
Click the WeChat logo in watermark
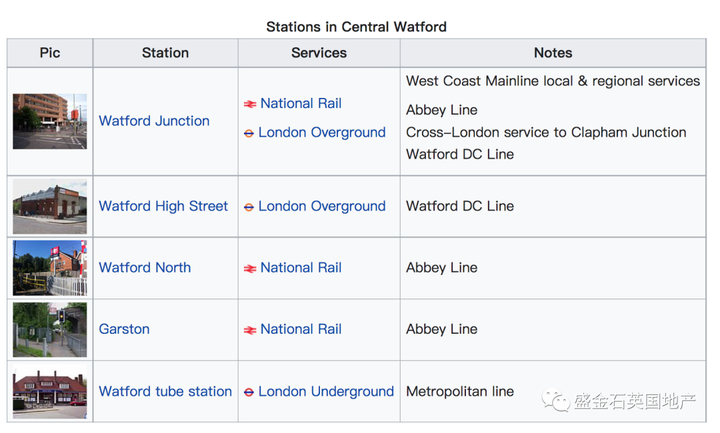click(556, 400)
